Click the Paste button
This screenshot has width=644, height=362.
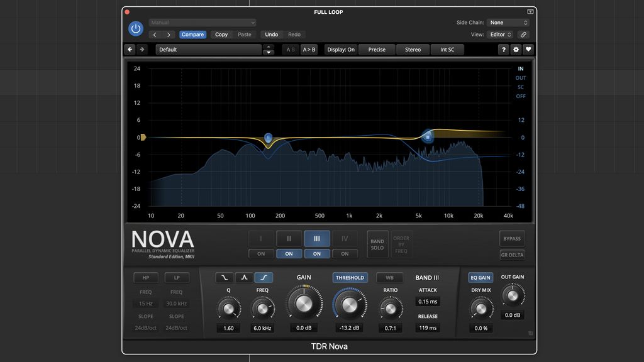coord(245,35)
